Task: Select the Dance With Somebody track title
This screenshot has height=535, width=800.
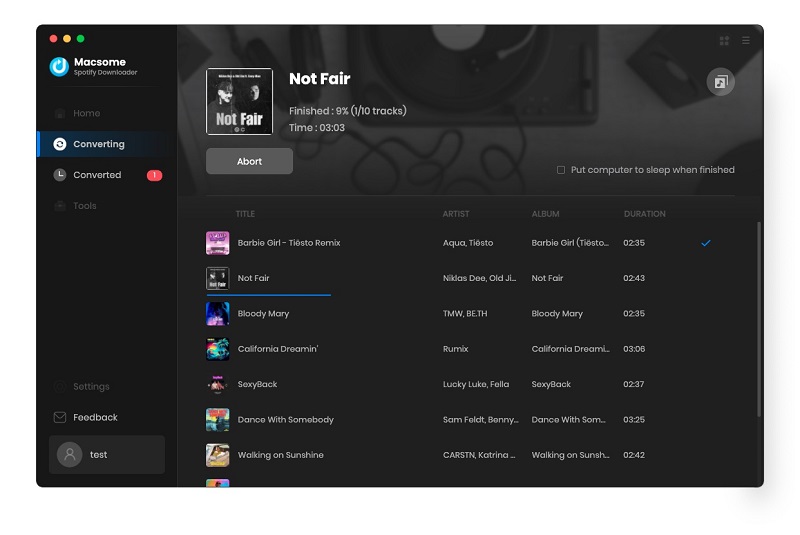Action: [x=286, y=420]
